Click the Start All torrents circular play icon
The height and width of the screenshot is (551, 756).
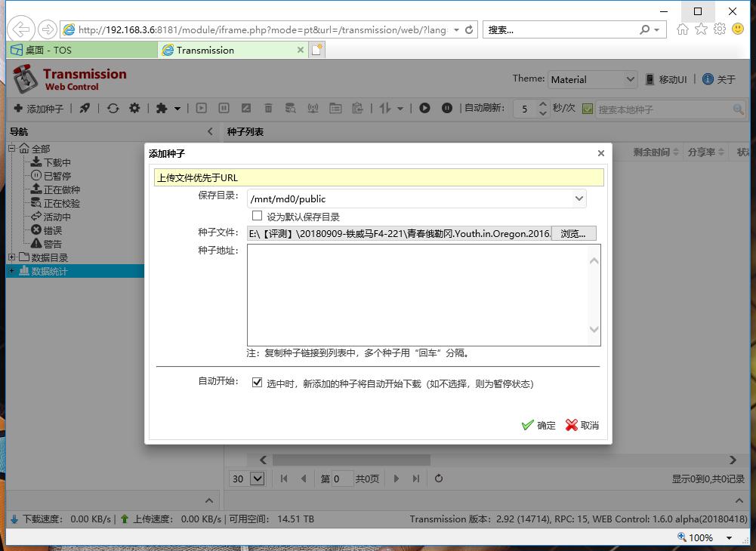[x=424, y=108]
